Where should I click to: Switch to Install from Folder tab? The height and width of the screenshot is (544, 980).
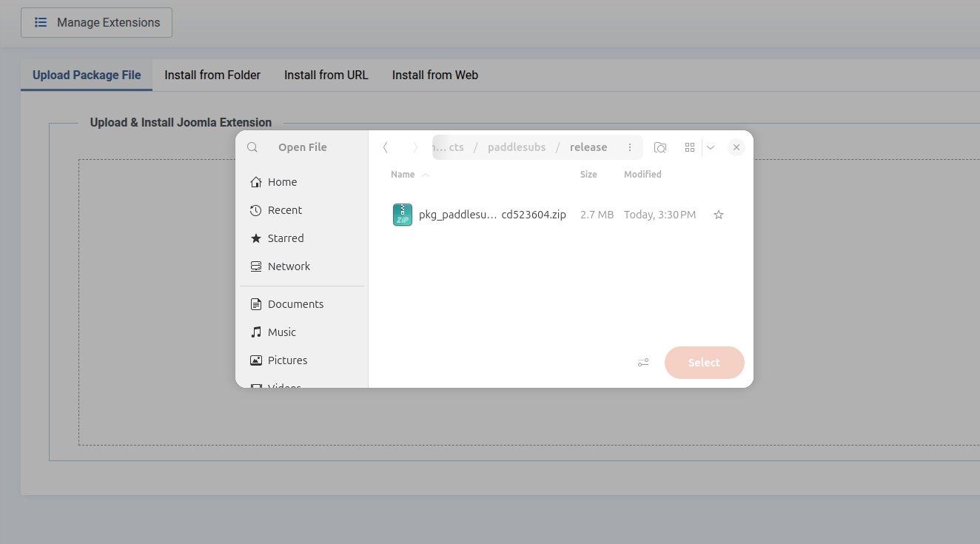(212, 75)
